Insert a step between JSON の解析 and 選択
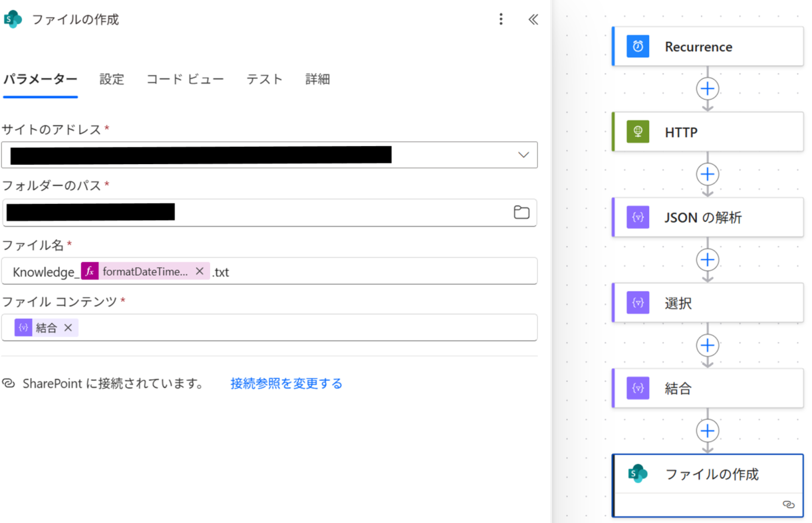Screen dimensions: 812x523 (x=708, y=259)
